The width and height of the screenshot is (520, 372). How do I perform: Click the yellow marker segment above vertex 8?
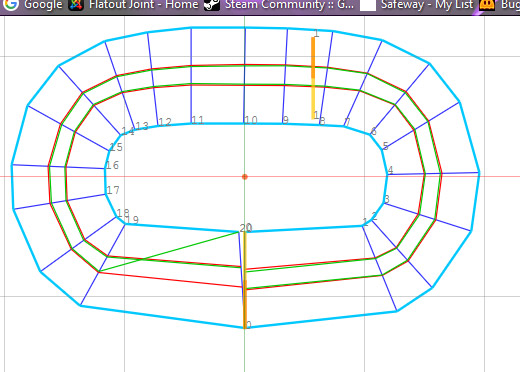coord(313,99)
